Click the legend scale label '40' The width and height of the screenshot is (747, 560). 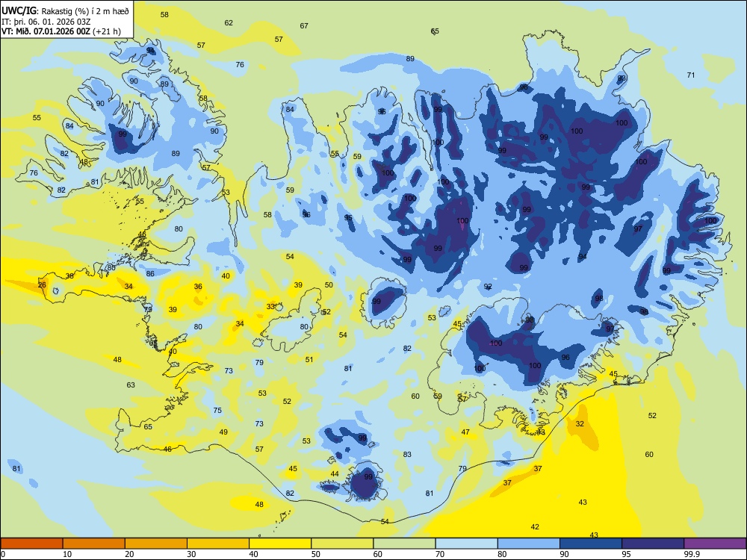point(253,554)
